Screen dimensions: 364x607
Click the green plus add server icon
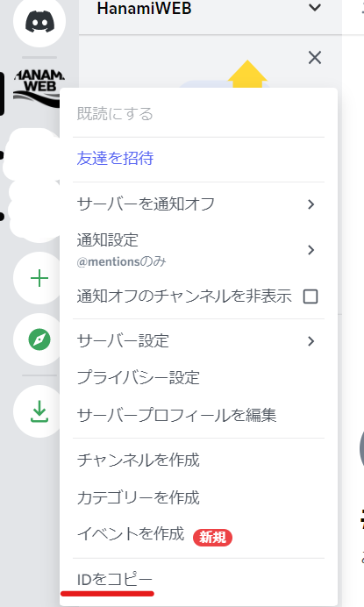point(39,278)
